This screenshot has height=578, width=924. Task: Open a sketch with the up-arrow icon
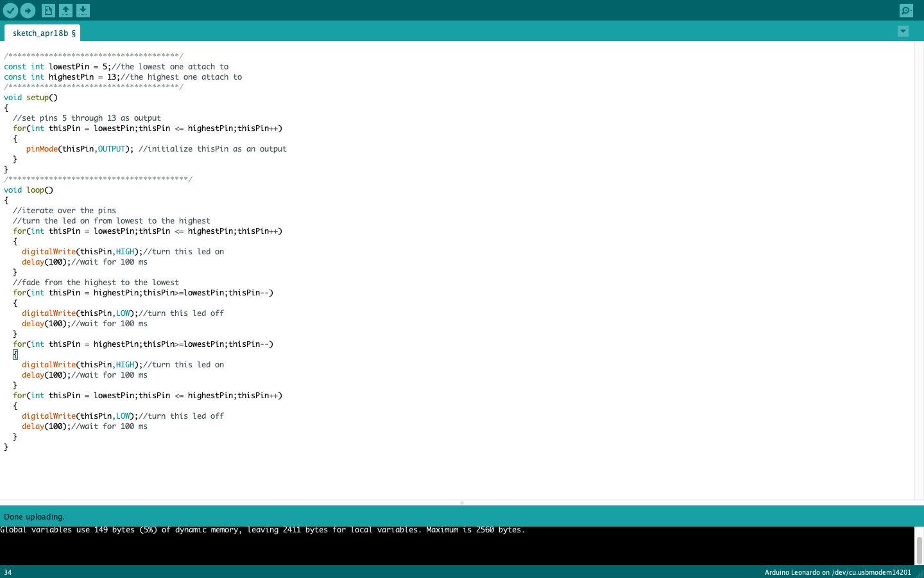(65, 10)
